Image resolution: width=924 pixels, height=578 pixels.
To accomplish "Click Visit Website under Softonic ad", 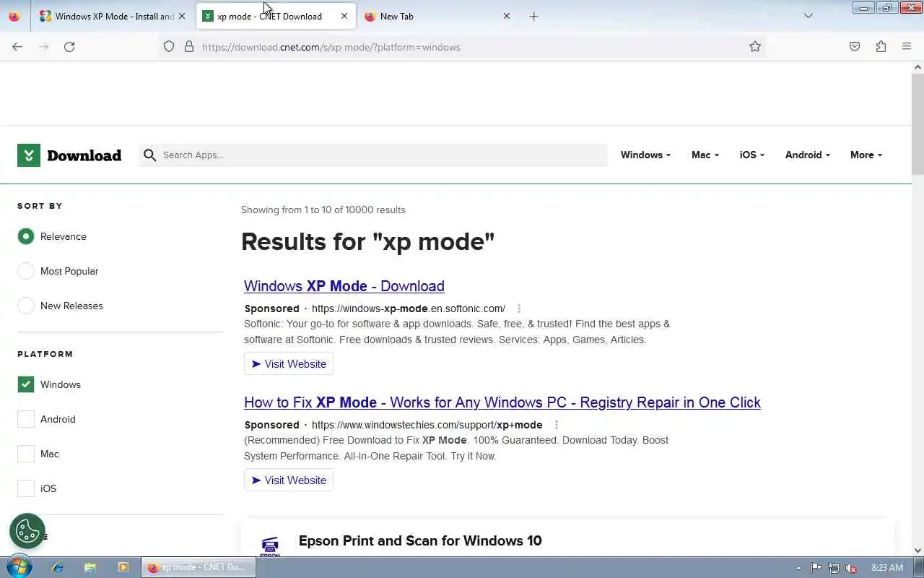I will [x=289, y=364].
